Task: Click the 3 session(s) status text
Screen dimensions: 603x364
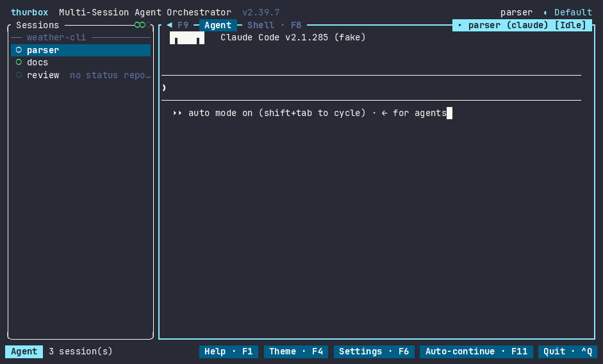Action: click(80, 352)
